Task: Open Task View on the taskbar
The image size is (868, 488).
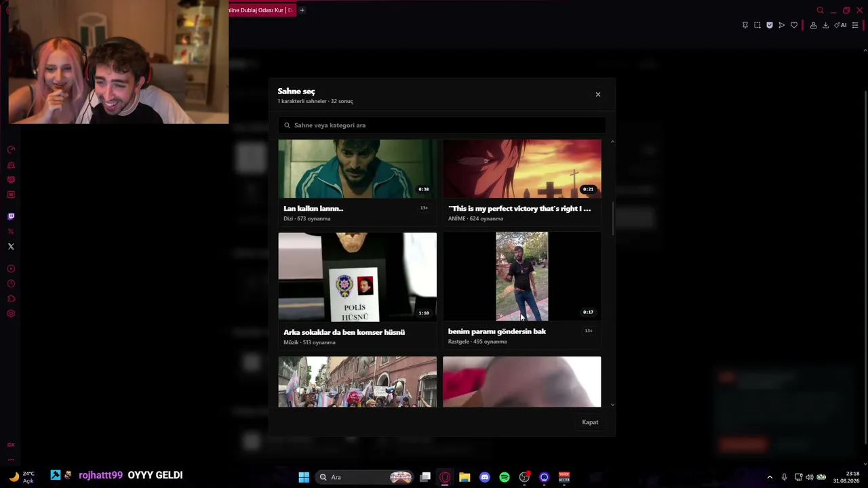Action: pos(425,477)
